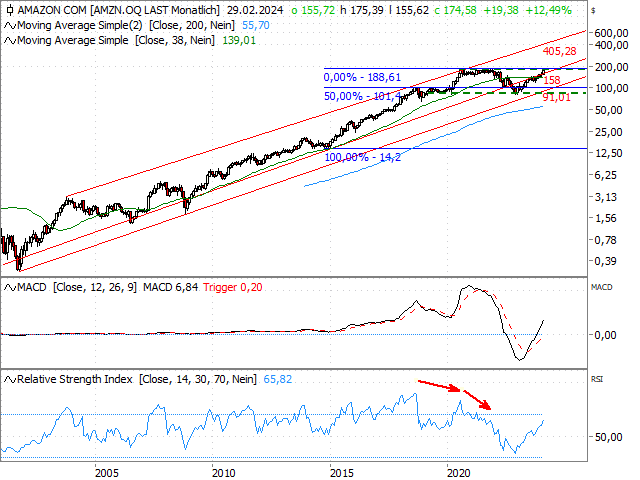Screen dimensions: 640x480
Task: Click the 200,00 price axis label
Action: (611, 67)
